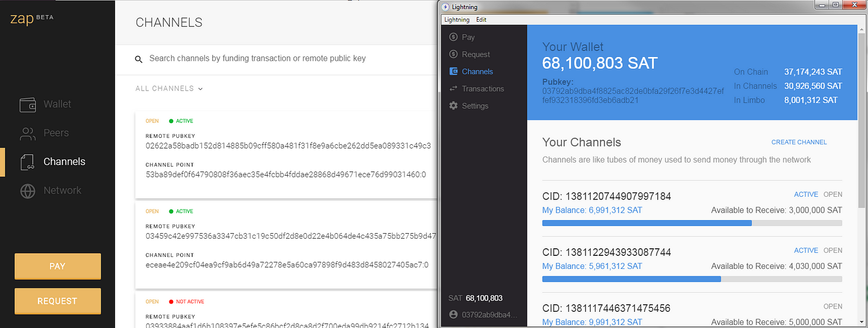Click CID: 1381117446371475456 heading

point(607,308)
